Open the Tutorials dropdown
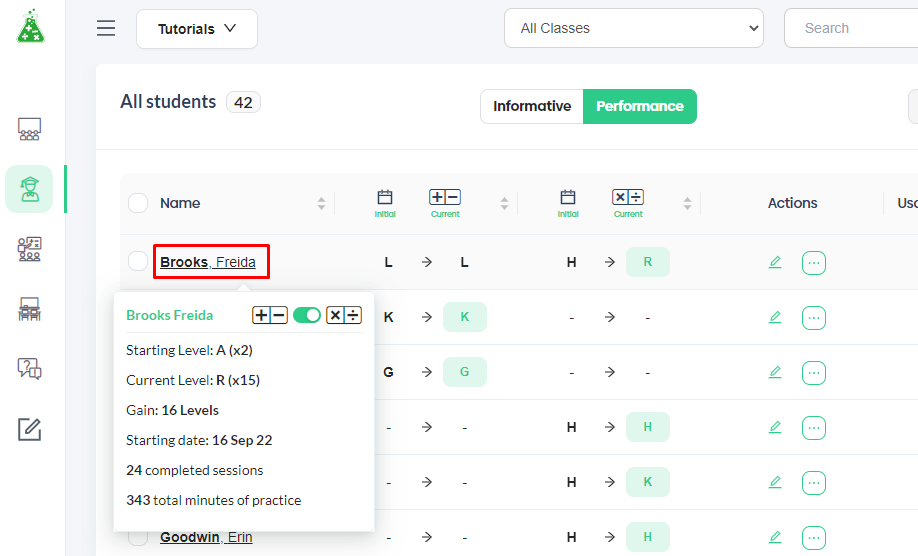The height and width of the screenshot is (556, 918). click(x=197, y=29)
